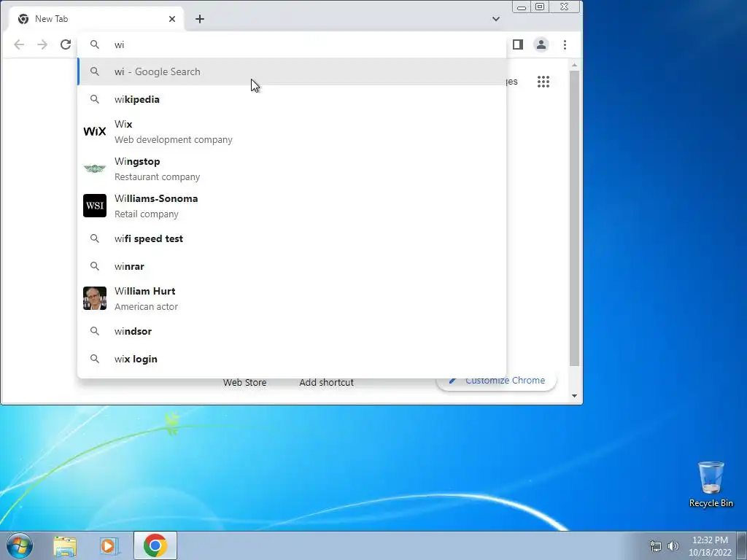Viewport: 747px width, 560px height.
Task: Click the Web Store shortcut
Action: [245, 382]
